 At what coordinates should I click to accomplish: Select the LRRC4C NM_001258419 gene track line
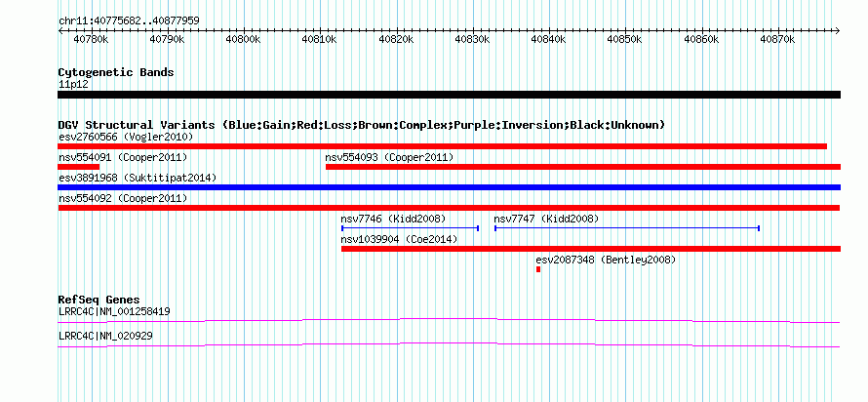(x=449, y=321)
